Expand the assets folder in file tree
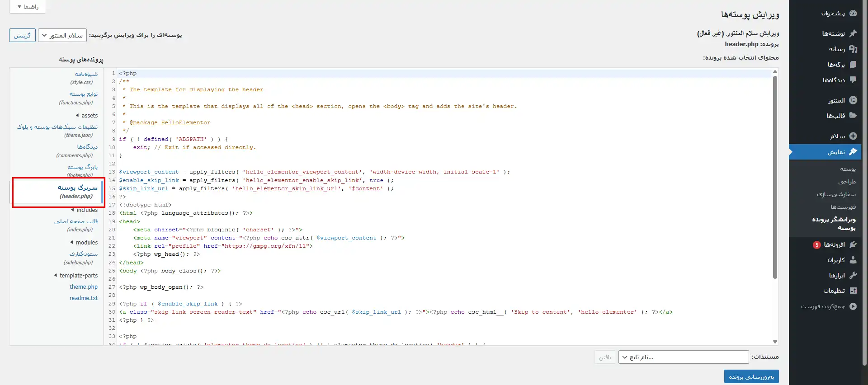The image size is (868, 385). pos(86,116)
